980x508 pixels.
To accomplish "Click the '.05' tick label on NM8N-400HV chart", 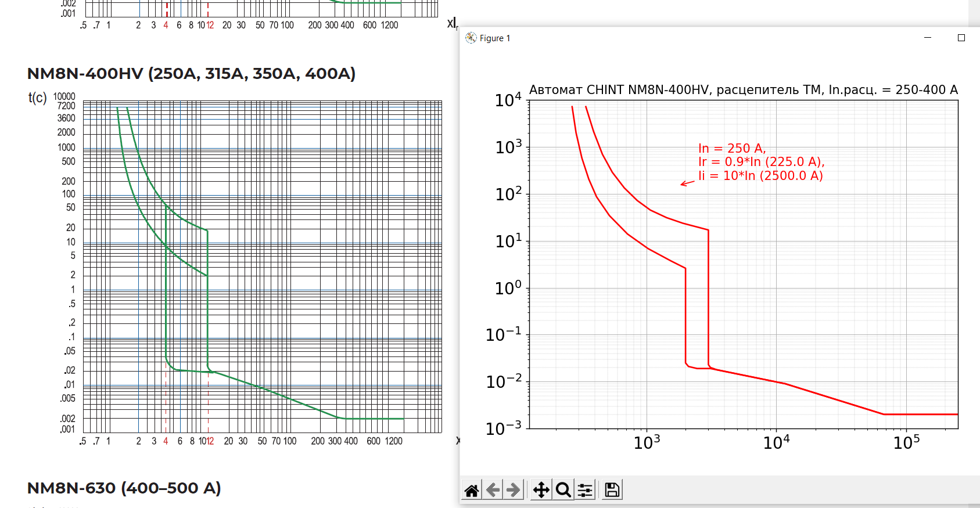I will (x=70, y=351).
